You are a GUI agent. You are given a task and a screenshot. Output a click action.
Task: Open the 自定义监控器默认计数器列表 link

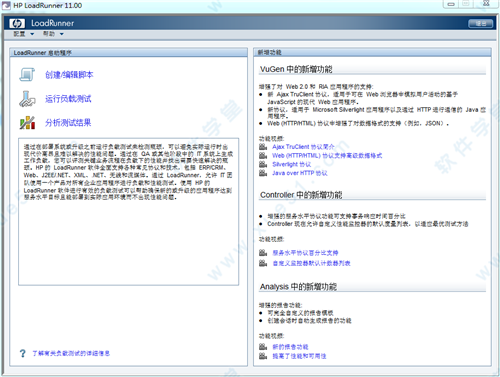click(x=311, y=263)
